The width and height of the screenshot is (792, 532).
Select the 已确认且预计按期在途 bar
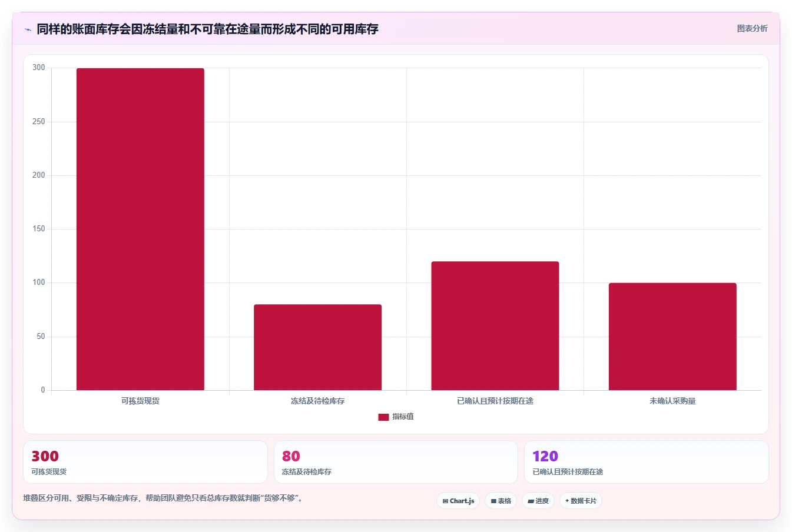[495, 325]
